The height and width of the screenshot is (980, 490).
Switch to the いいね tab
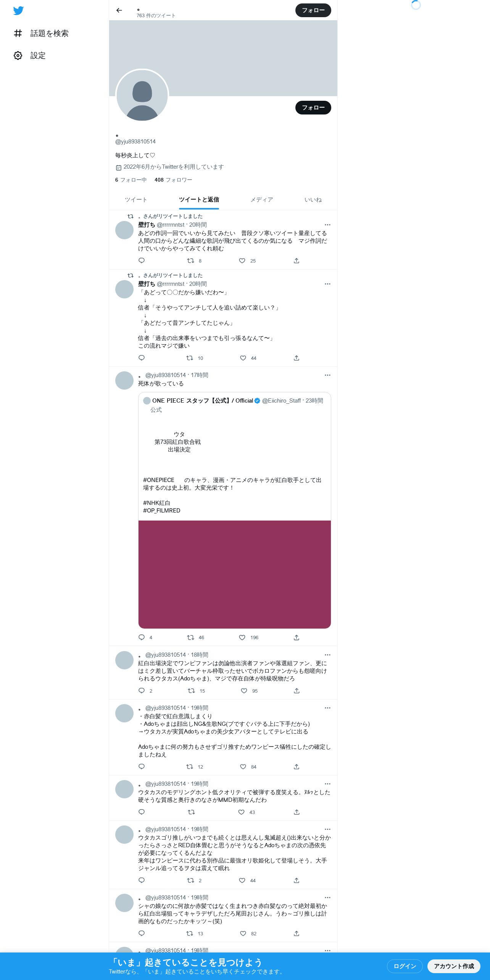[x=313, y=200]
